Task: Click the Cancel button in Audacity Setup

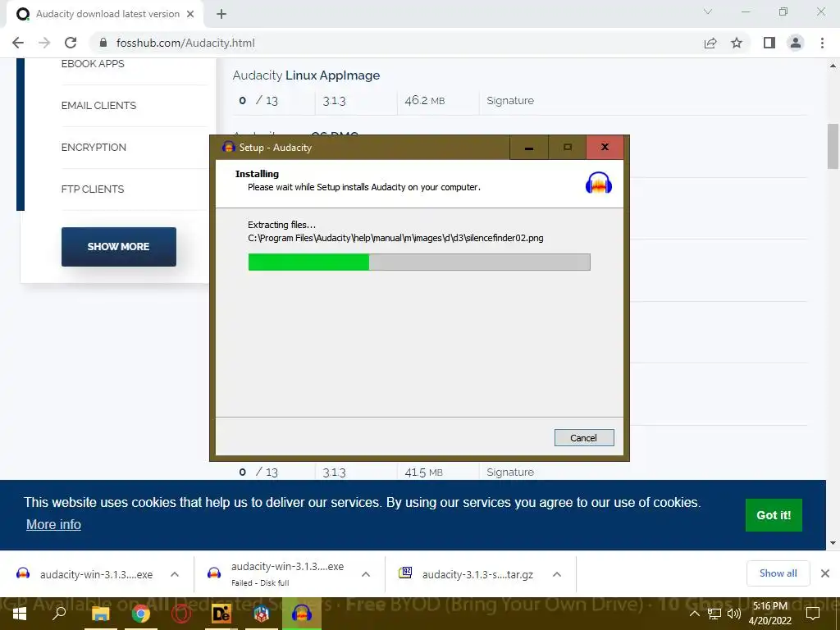Action: coord(584,438)
